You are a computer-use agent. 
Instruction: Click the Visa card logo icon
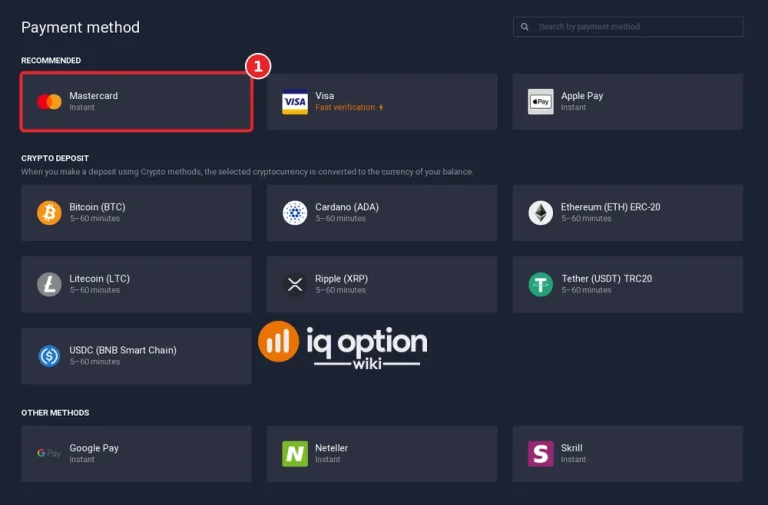point(295,102)
